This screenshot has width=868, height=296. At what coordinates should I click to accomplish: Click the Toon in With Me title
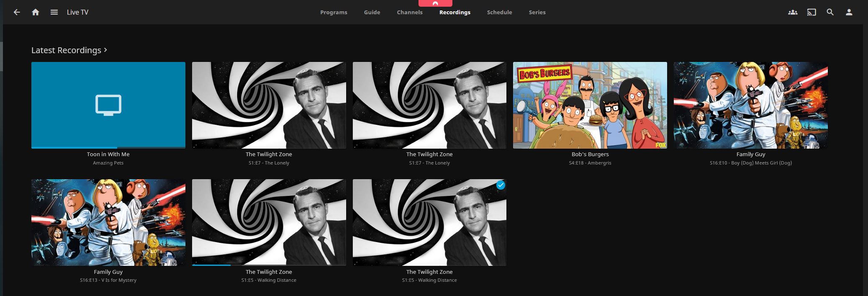pyautogui.click(x=108, y=154)
